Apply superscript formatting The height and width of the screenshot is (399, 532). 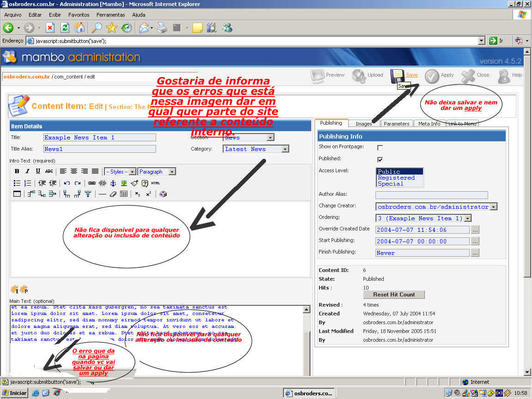(148, 194)
